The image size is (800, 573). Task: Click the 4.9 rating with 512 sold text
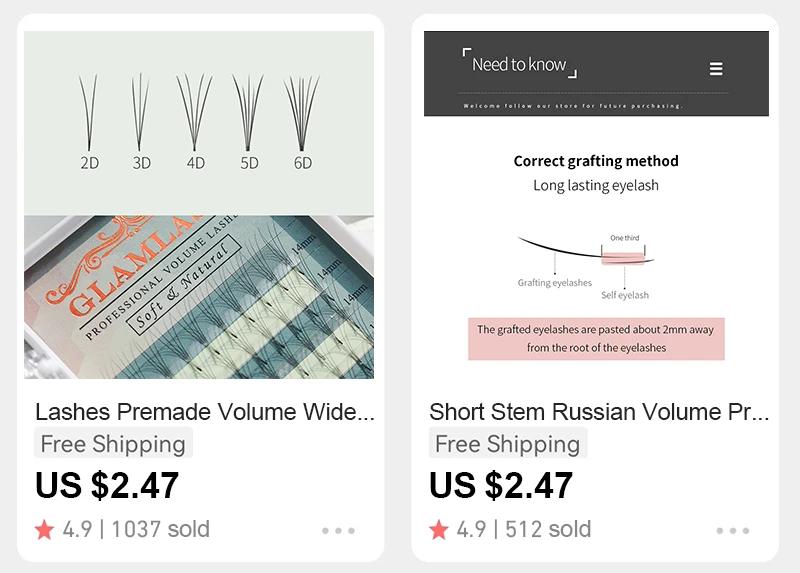pos(523,530)
